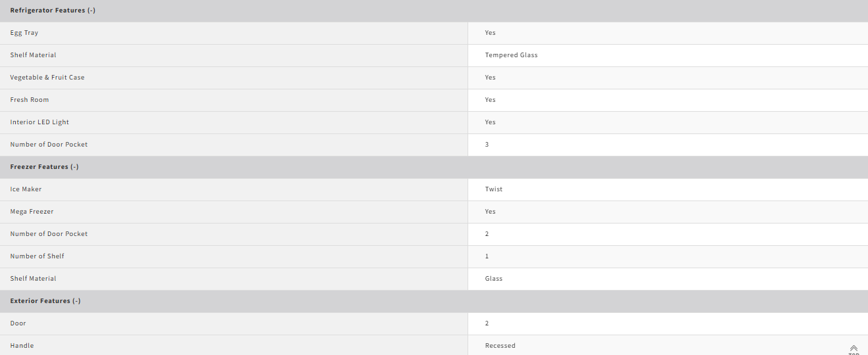Click the Door row label
Viewport: 868px width, 355px height.
point(18,323)
